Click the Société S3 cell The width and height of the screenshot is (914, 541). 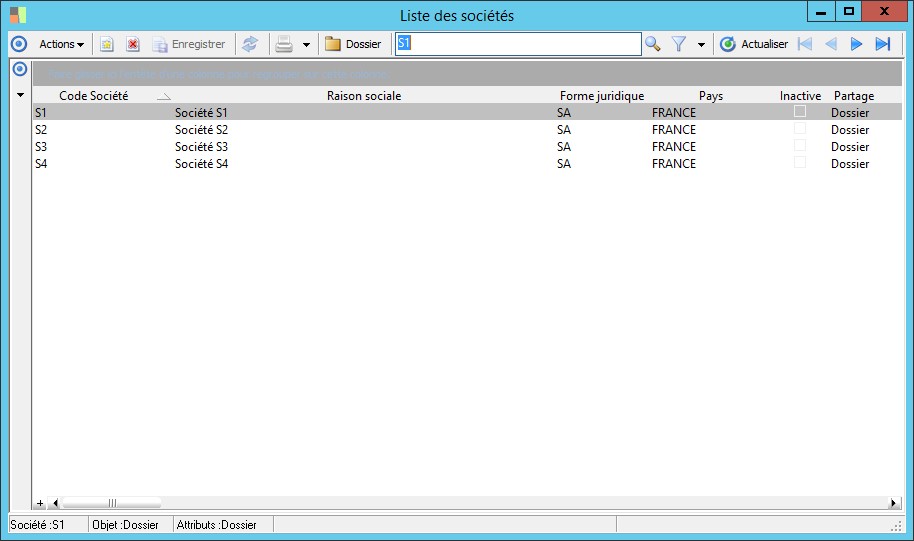[201, 146]
